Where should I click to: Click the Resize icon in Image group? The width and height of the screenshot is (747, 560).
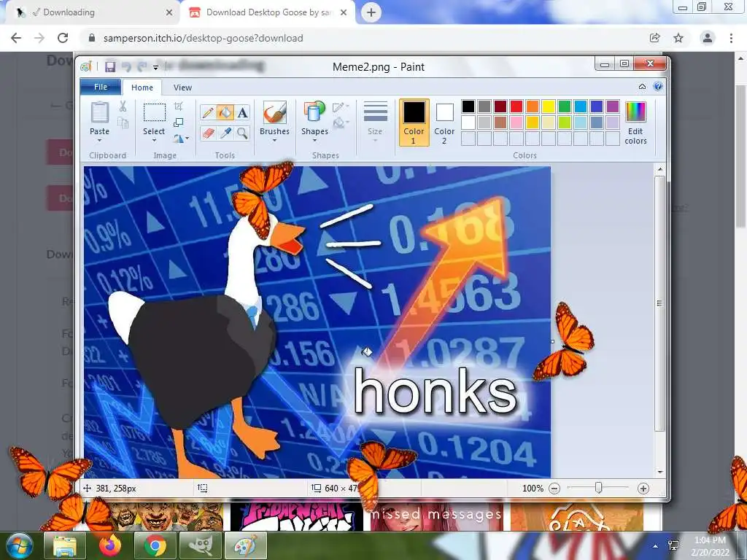coord(179,122)
